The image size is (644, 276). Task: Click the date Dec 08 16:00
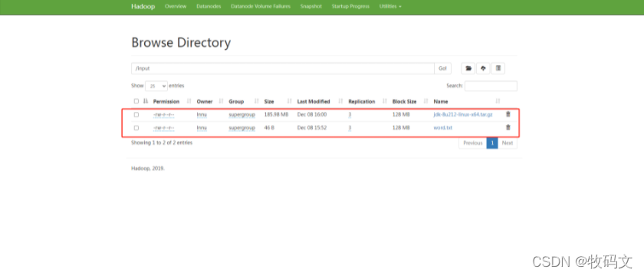[x=312, y=114]
